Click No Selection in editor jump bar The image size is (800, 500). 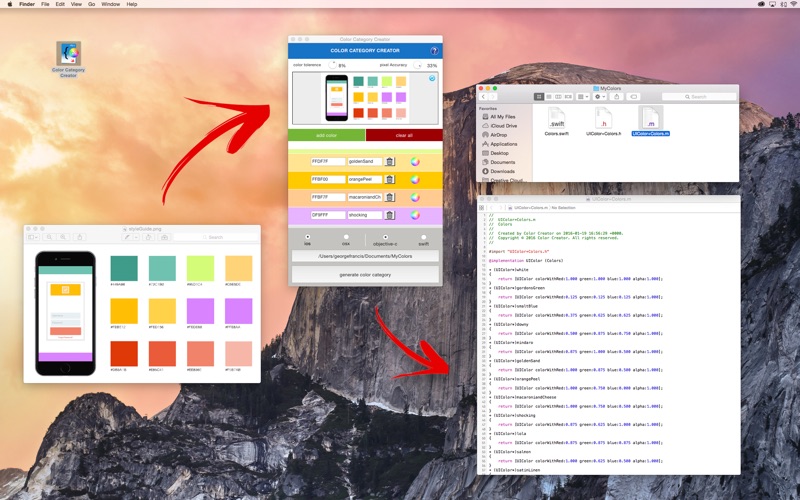point(563,208)
